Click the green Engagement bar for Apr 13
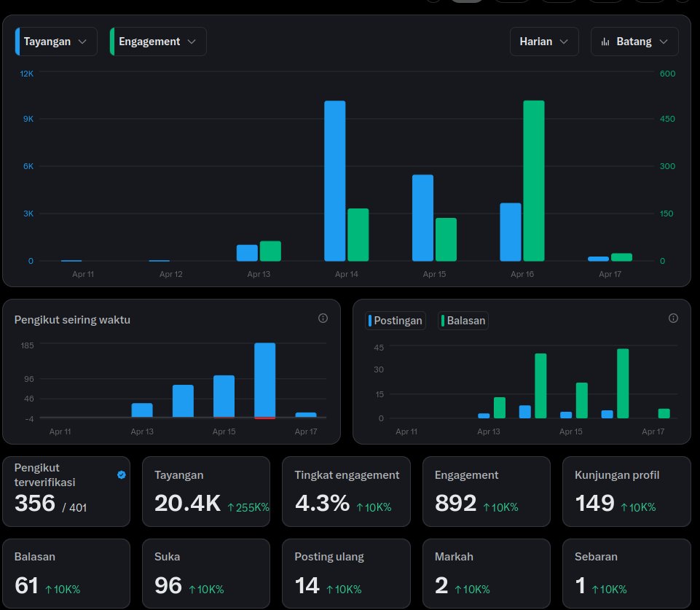Viewport: 700px width, 610px height. coord(270,251)
